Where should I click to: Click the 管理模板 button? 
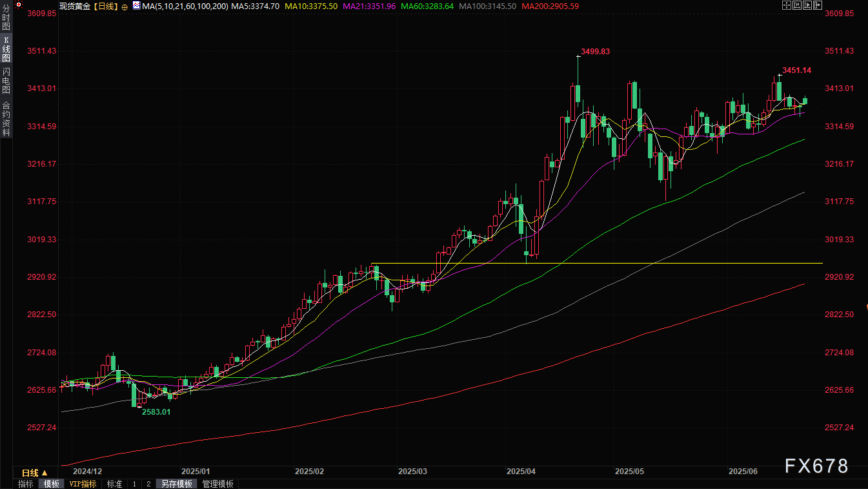pos(218,484)
